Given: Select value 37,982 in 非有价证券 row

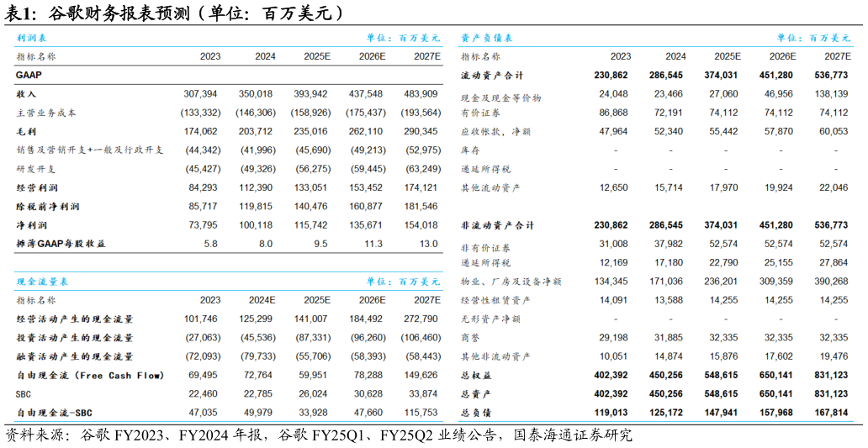Looking at the screenshot, I should tap(666, 244).
